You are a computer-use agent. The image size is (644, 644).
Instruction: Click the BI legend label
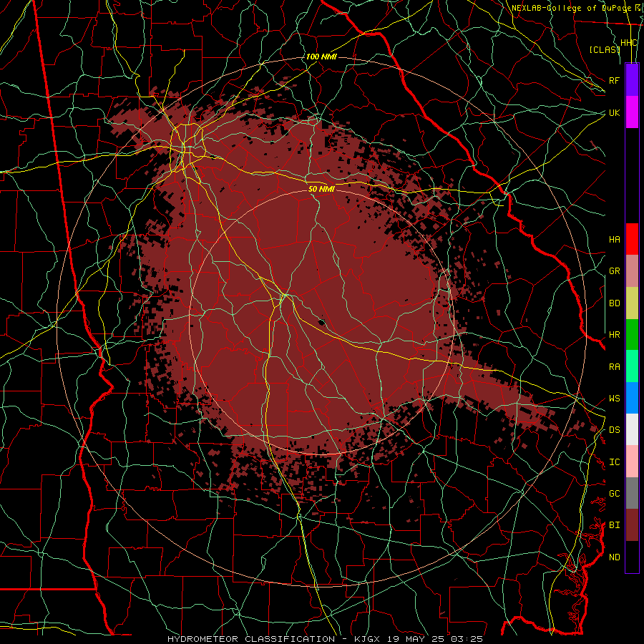[614, 525]
